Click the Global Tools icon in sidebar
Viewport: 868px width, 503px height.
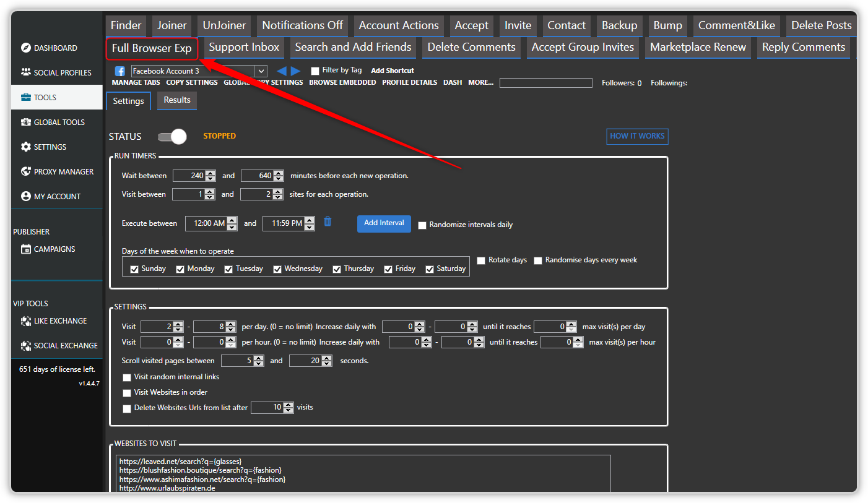(26, 122)
